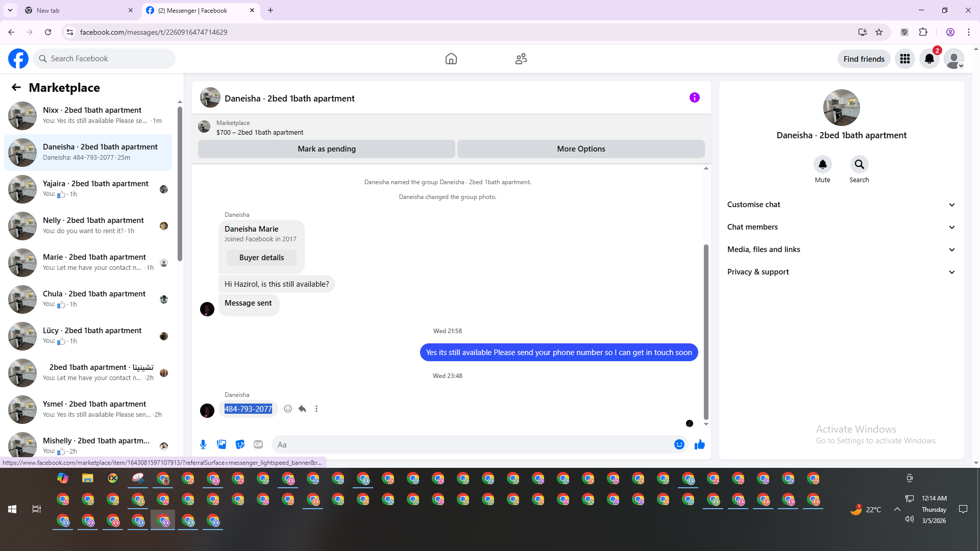Open Marie 2bed 1bath apartment chat
980x551 pixels.
click(x=88, y=263)
